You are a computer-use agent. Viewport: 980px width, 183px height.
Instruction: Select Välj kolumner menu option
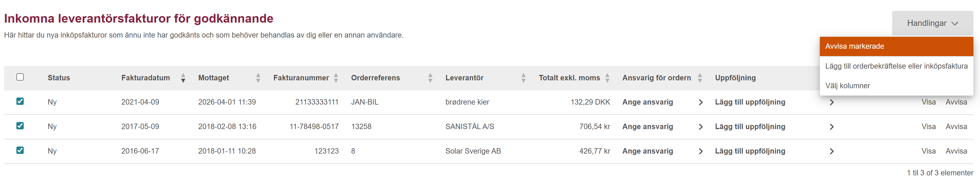[x=848, y=86]
